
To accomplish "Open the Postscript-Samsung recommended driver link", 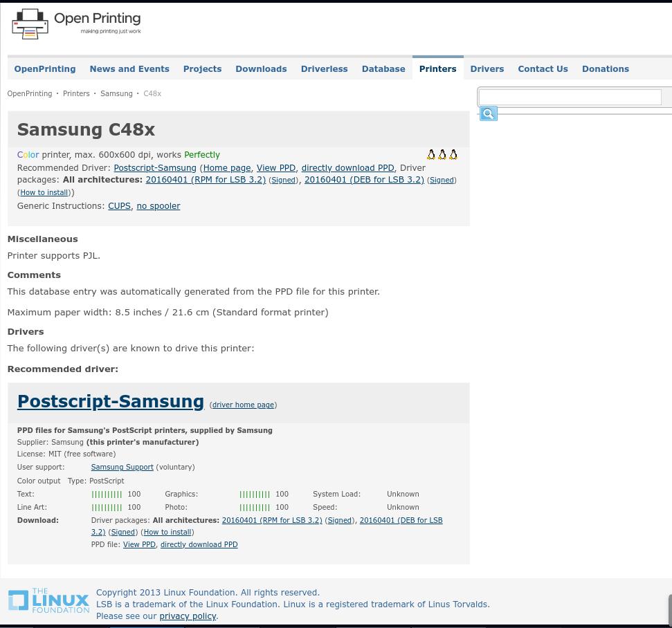I will (155, 168).
